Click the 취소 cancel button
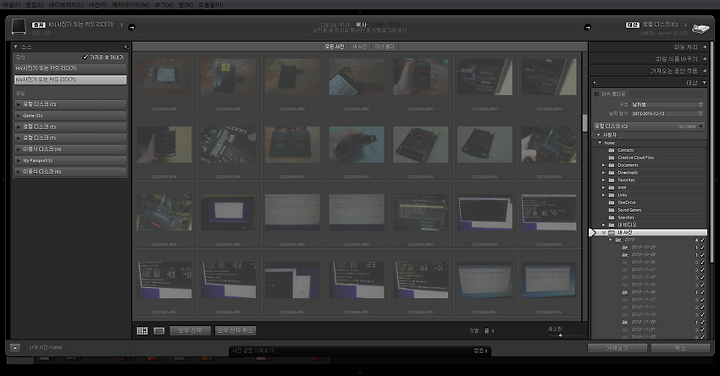The width and height of the screenshot is (720, 376). click(x=680, y=348)
